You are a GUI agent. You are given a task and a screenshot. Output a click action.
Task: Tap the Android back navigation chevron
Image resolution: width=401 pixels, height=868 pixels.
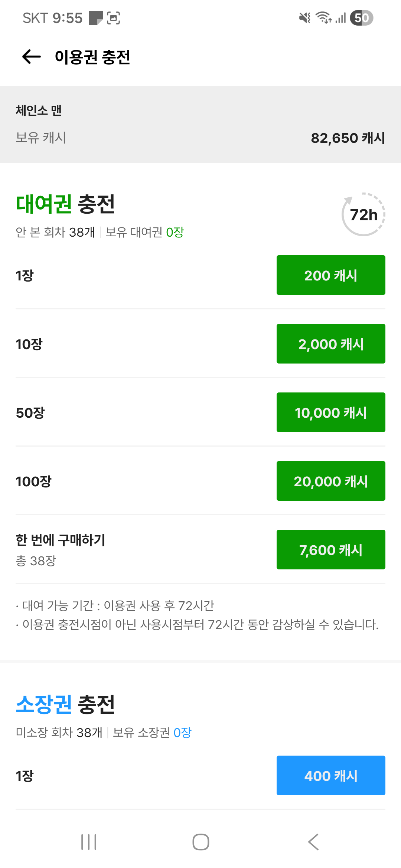pyautogui.click(x=313, y=842)
